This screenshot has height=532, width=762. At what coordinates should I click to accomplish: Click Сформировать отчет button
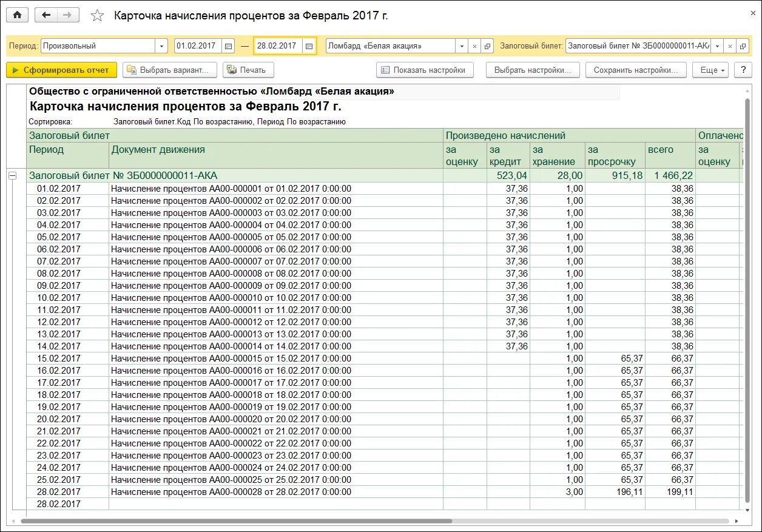tap(62, 70)
